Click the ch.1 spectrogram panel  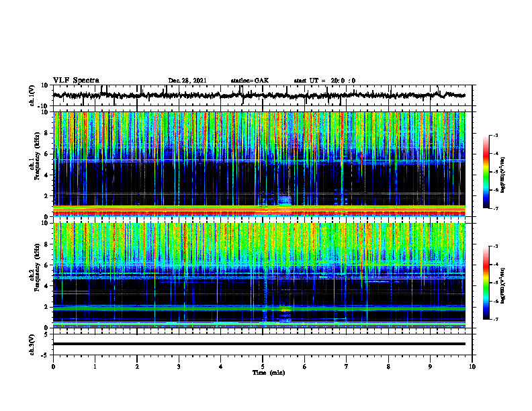tap(259, 164)
